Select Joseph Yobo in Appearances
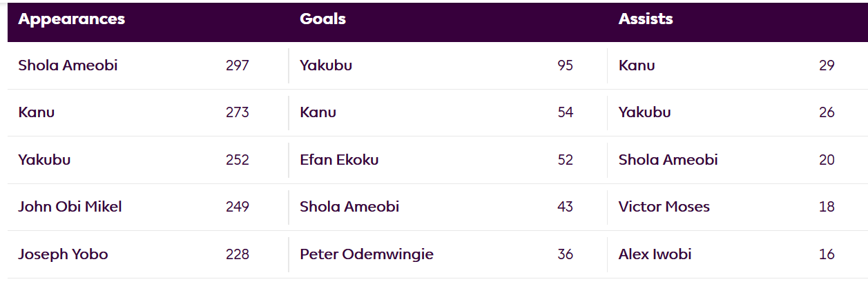This screenshot has width=868, height=284. tap(63, 254)
